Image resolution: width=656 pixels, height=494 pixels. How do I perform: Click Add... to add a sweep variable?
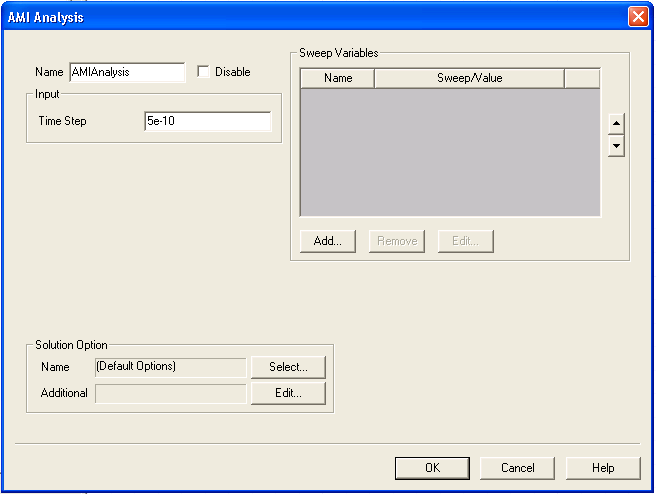coord(328,241)
